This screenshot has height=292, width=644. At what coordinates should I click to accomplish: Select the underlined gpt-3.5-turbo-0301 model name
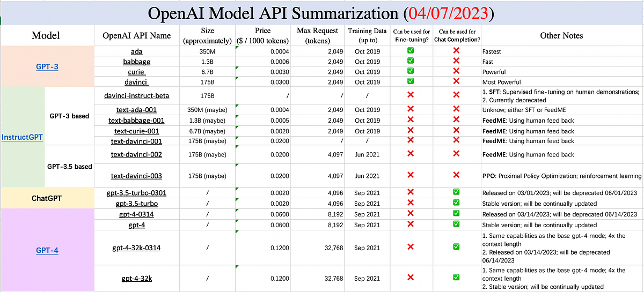coord(136,193)
